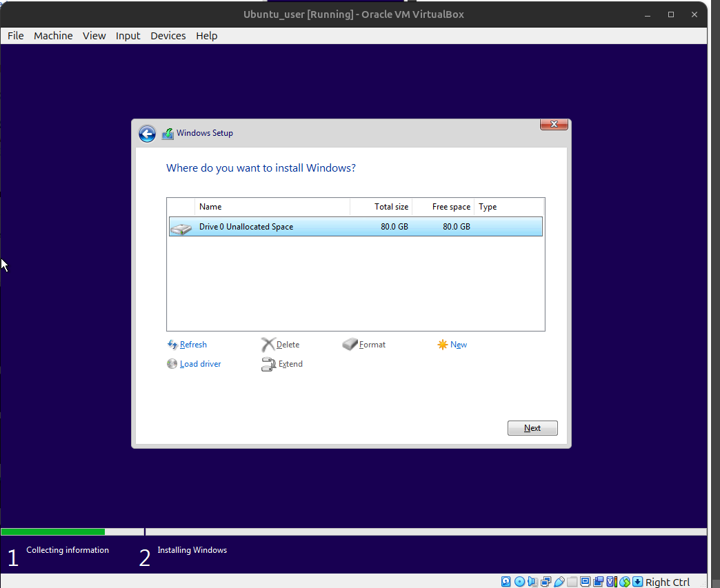
Task: Open the Machine menu
Action: click(x=53, y=36)
